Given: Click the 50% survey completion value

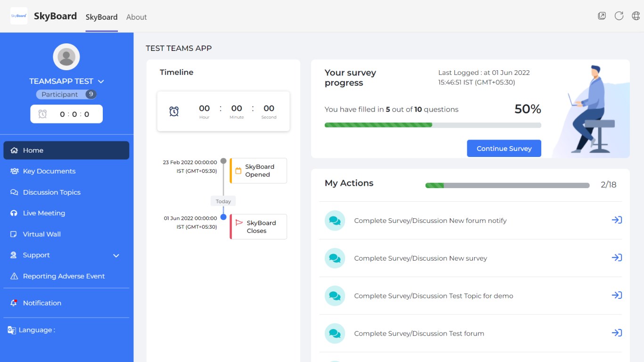Looking at the screenshot, I should (528, 109).
